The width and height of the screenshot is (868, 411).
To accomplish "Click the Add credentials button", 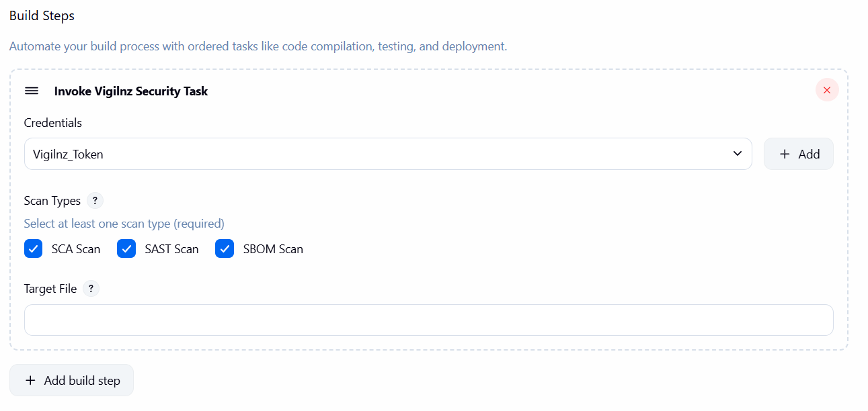I will click(798, 154).
